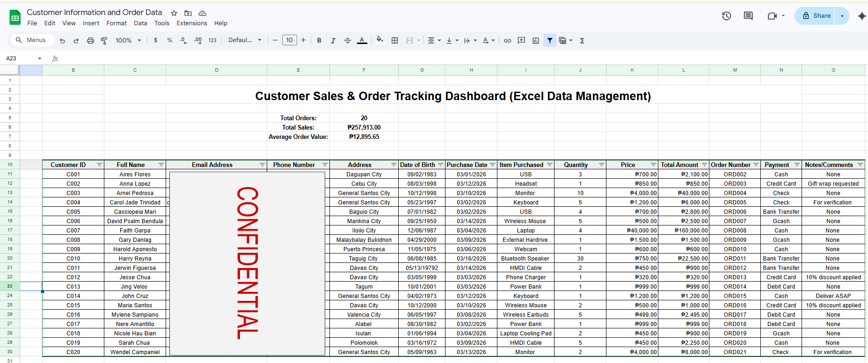Open the functions sigma menu
The height and width of the screenshot is (363, 868).
click(582, 41)
